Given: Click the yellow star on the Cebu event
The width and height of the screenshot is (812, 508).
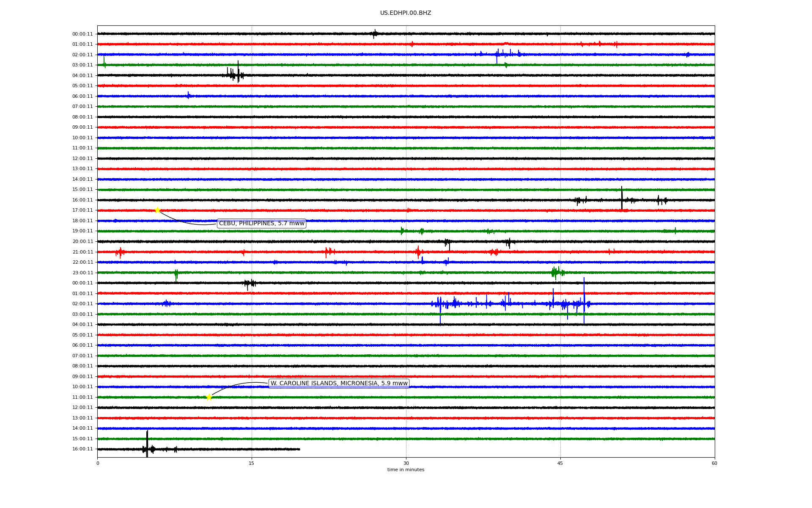Looking at the screenshot, I should 157,210.
